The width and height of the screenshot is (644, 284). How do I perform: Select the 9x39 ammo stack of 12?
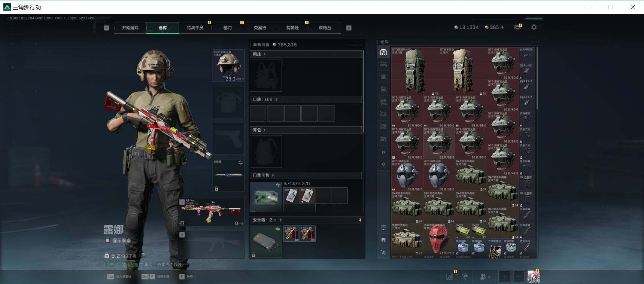tap(479, 232)
